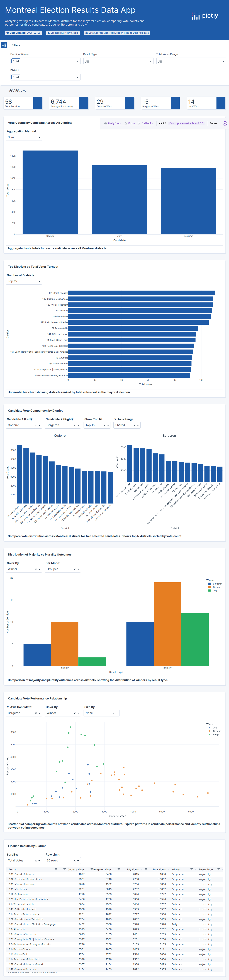The image size is (229, 980).
Task: Open the Bar Mode dropdown
Action: (78, 569)
